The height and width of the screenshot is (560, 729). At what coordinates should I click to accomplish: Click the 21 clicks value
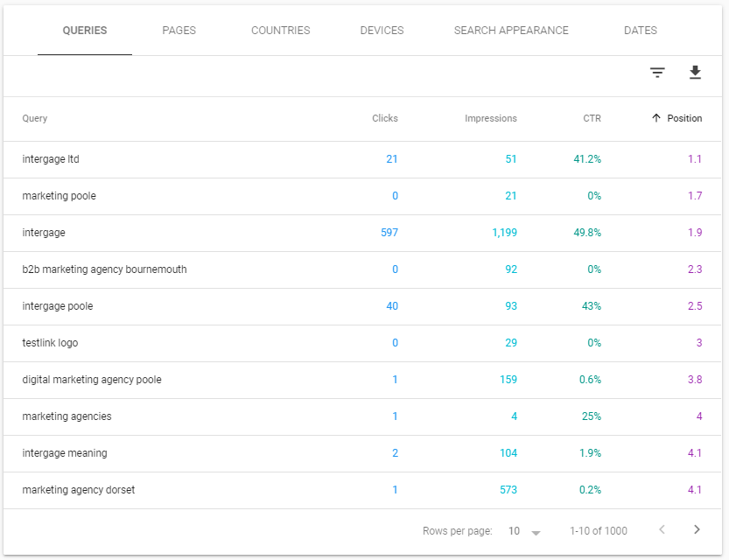pos(392,159)
